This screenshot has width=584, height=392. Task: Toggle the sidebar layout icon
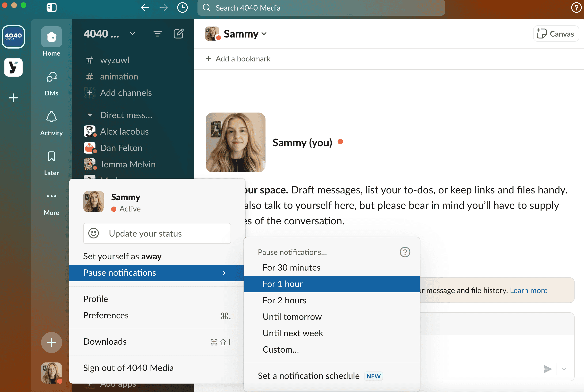(x=52, y=8)
